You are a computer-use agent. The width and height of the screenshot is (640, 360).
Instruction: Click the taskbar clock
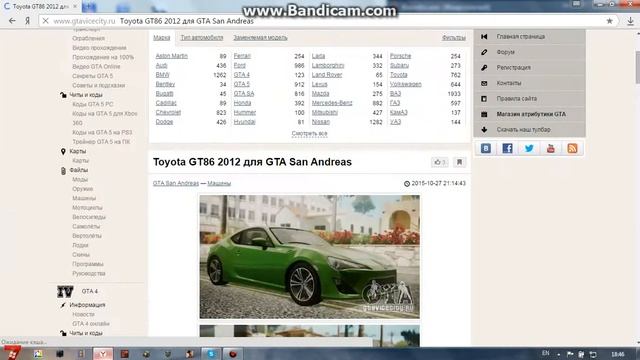click(618, 354)
